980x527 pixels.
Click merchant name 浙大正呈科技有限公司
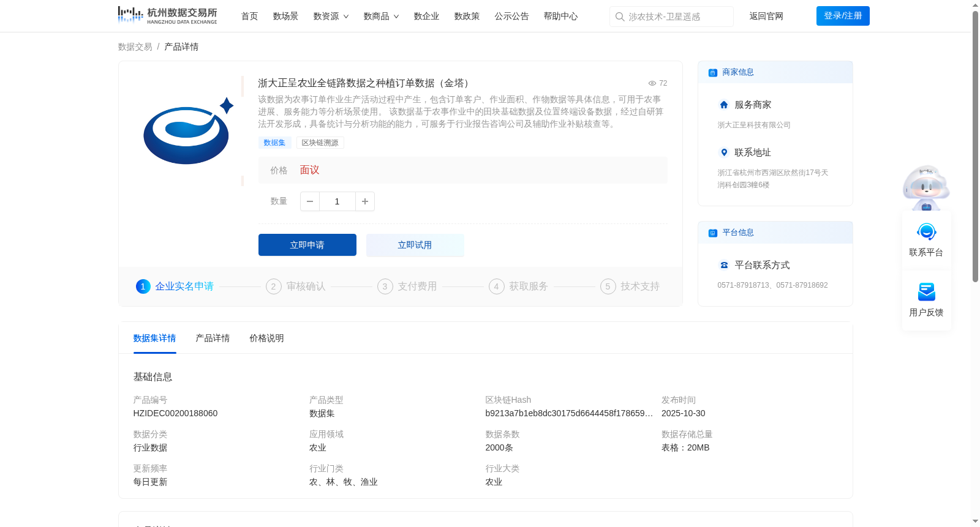pyautogui.click(x=754, y=125)
